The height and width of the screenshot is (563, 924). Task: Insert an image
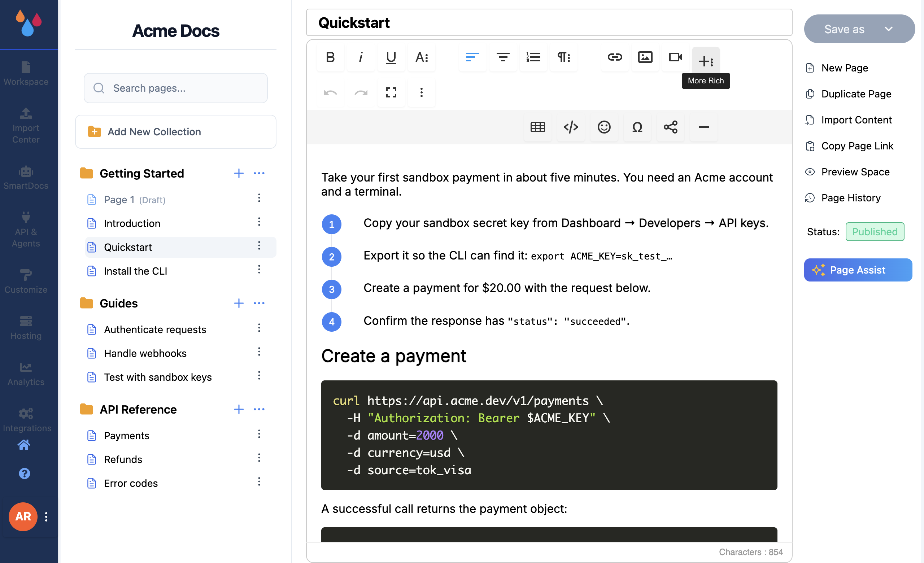coord(645,57)
